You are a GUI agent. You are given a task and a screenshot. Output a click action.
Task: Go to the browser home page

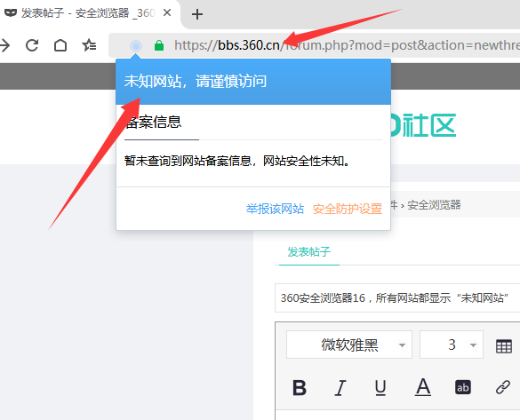coord(60,45)
